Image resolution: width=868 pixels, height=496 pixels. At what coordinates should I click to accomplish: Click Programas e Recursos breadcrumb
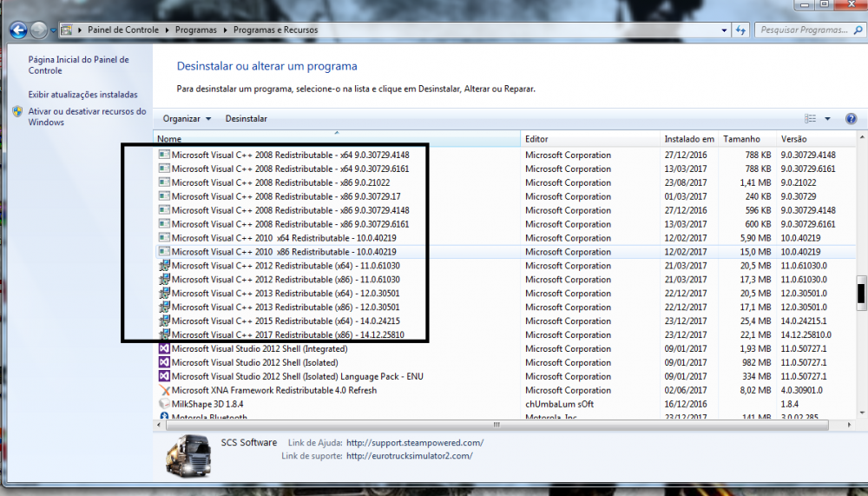pyautogui.click(x=276, y=30)
